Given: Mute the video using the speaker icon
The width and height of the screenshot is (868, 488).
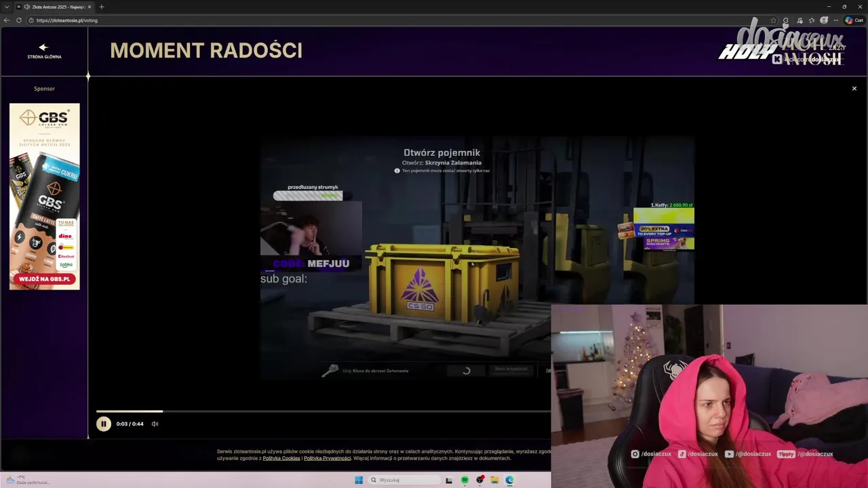Looking at the screenshot, I should 155,424.
